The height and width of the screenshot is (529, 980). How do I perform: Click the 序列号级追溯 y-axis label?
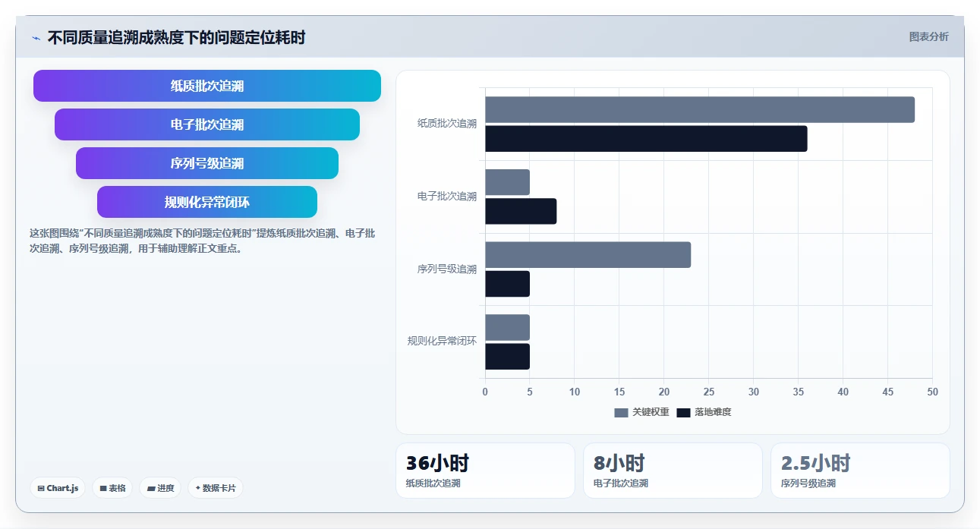point(447,269)
